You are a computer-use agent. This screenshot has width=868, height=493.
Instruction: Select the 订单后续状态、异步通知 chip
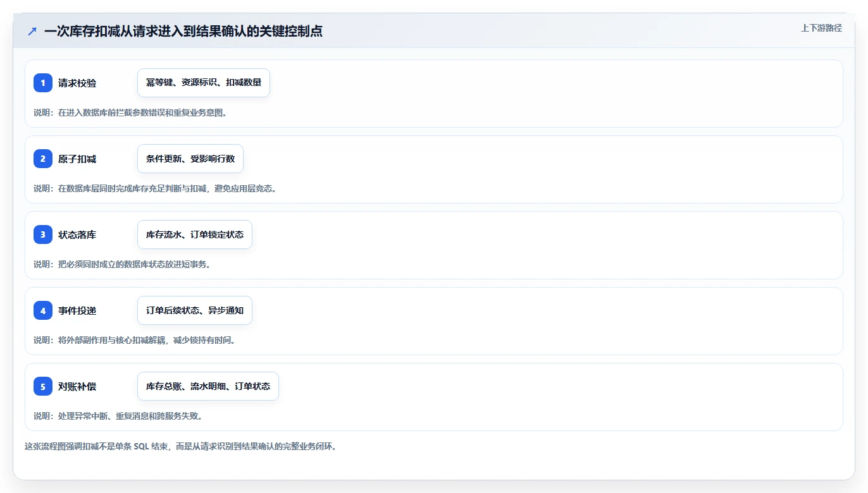click(195, 310)
